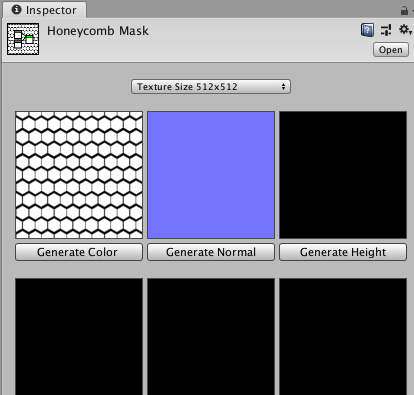Screen dimensions: 414x395
Task: Select the blue normal map preview
Action: point(211,175)
